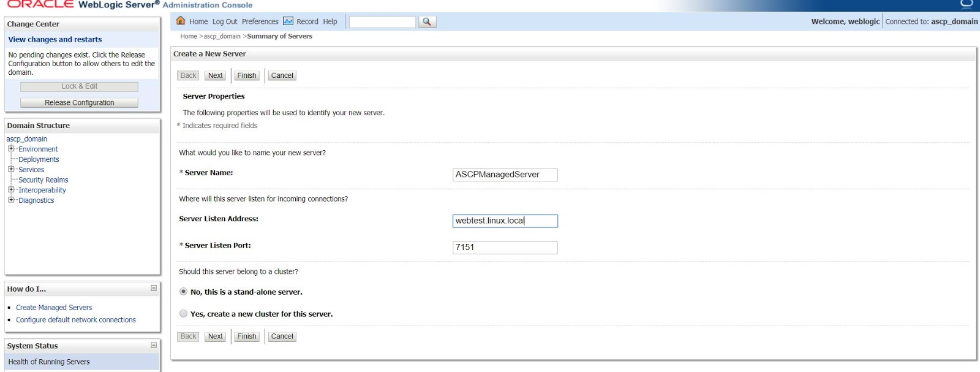Screen dimensions: 980x372
Task: Open Configure default network connections link
Action: (76, 320)
